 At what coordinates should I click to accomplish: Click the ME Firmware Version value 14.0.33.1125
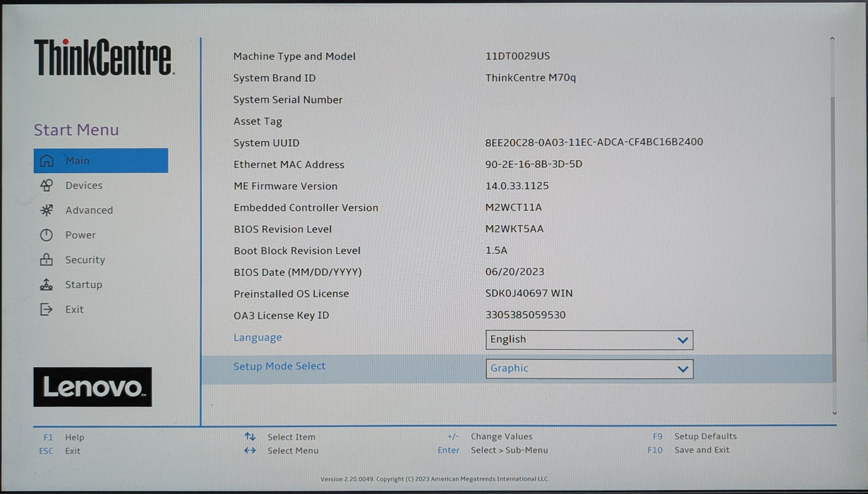point(517,186)
